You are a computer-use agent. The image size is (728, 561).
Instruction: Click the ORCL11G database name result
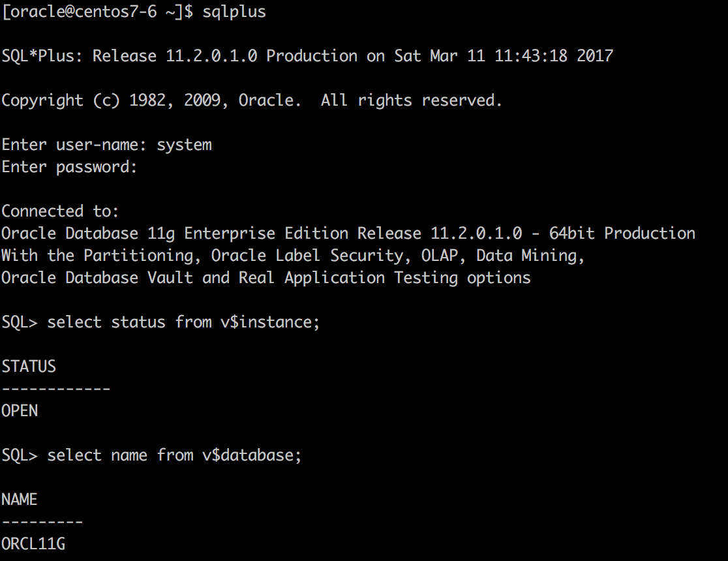33,544
